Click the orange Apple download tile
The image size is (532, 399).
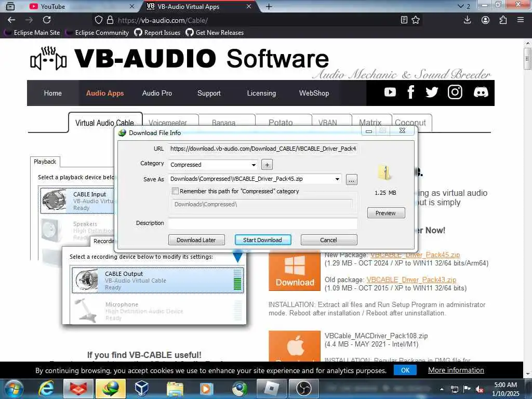click(x=295, y=346)
